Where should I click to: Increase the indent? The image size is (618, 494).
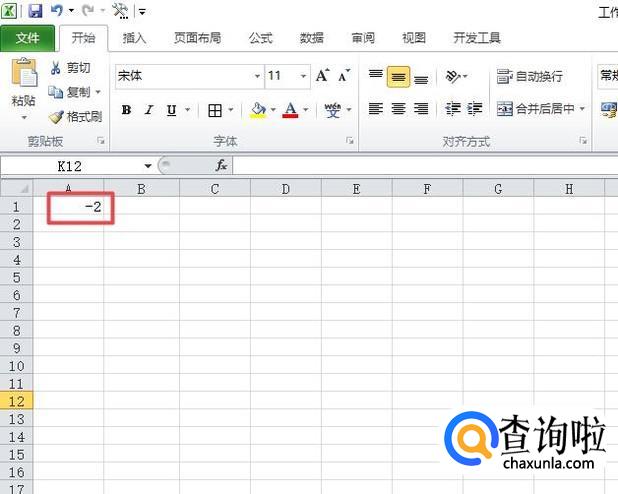click(x=475, y=108)
